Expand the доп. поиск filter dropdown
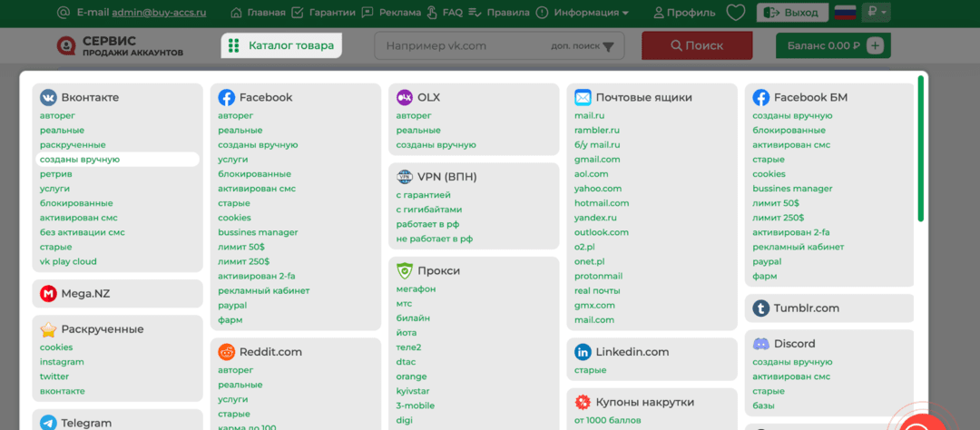980x430 pixels. point(583,46)
